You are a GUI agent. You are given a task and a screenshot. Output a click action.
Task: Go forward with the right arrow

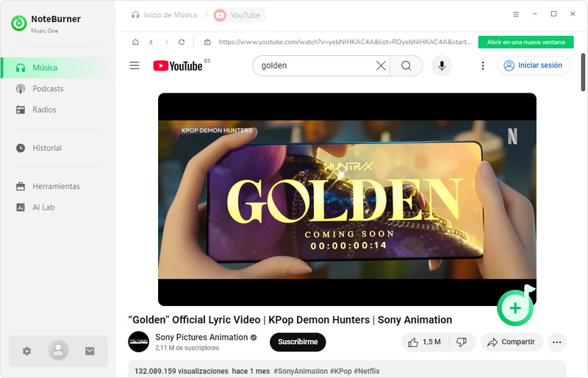point(167,42)
